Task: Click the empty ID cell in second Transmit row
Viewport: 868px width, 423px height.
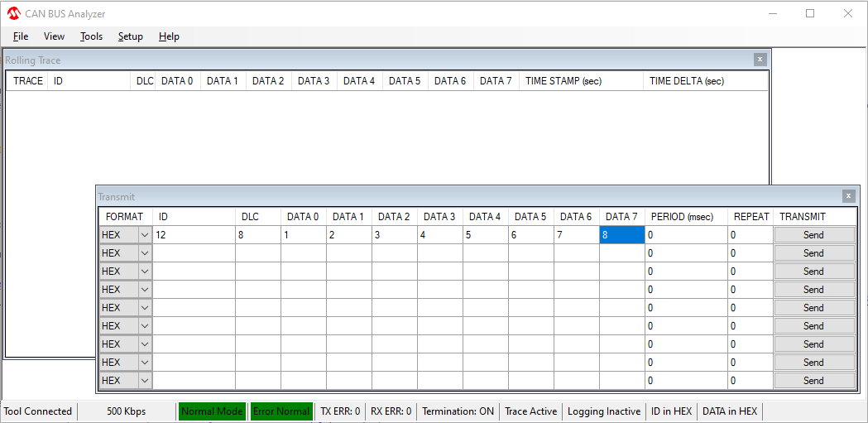Action: 194,253
